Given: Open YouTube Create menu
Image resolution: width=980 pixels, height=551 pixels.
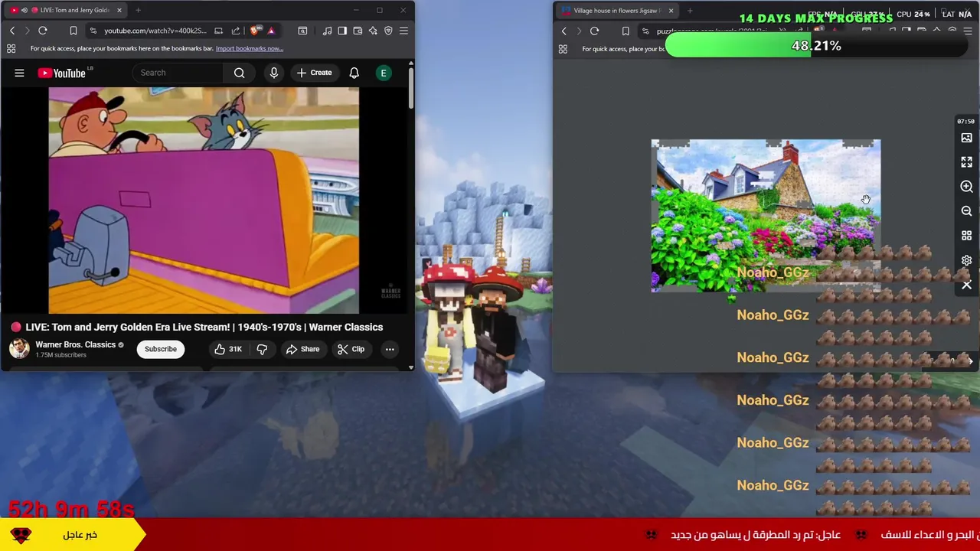Looking at the screenshot, I should tap(314, 73).
